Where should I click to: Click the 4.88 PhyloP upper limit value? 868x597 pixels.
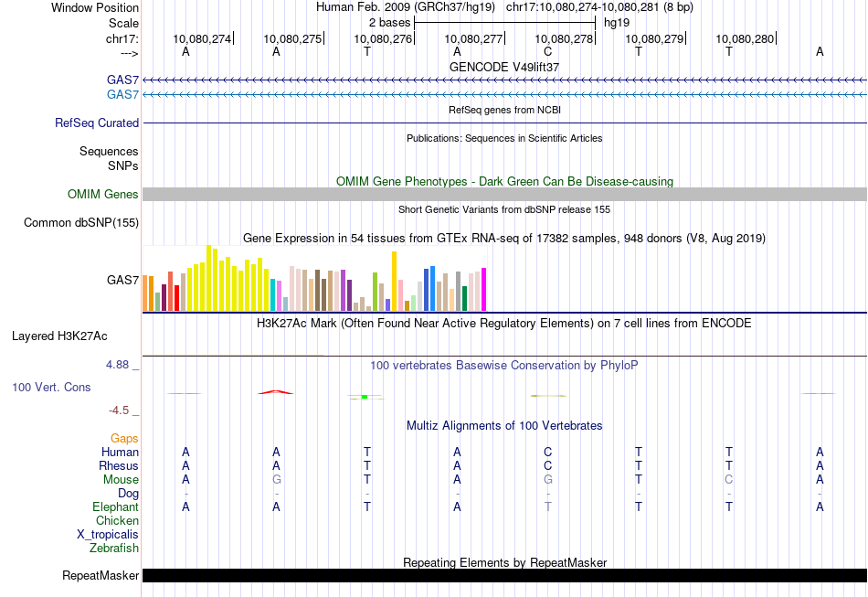pos(117,365)
